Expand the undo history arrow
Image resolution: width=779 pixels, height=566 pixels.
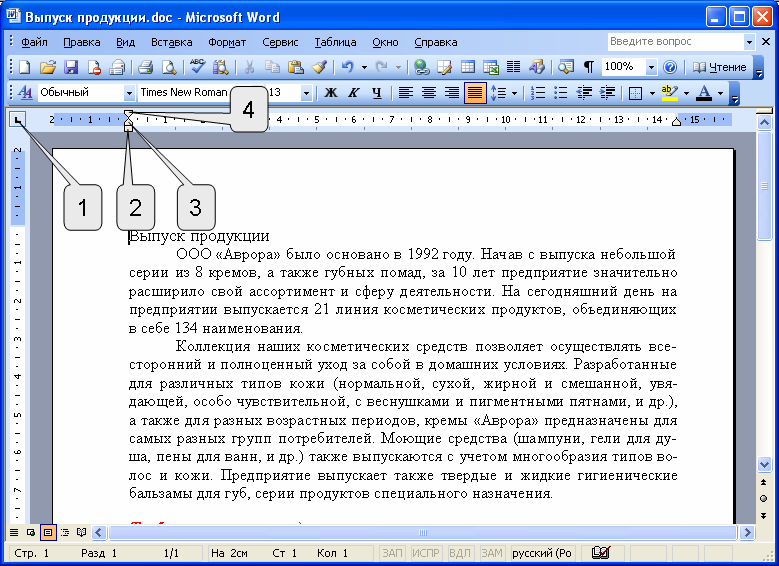[x=364, y=67]
